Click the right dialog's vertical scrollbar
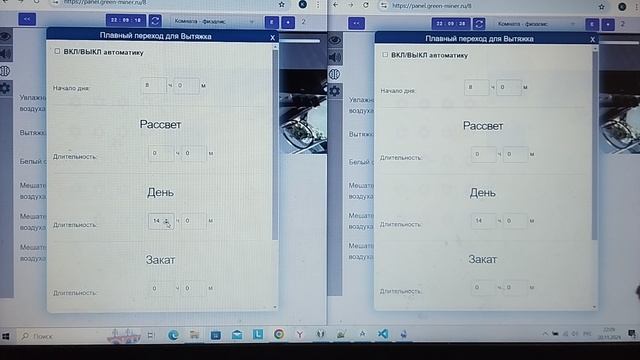The image size is (640, 360). point(595,146)
